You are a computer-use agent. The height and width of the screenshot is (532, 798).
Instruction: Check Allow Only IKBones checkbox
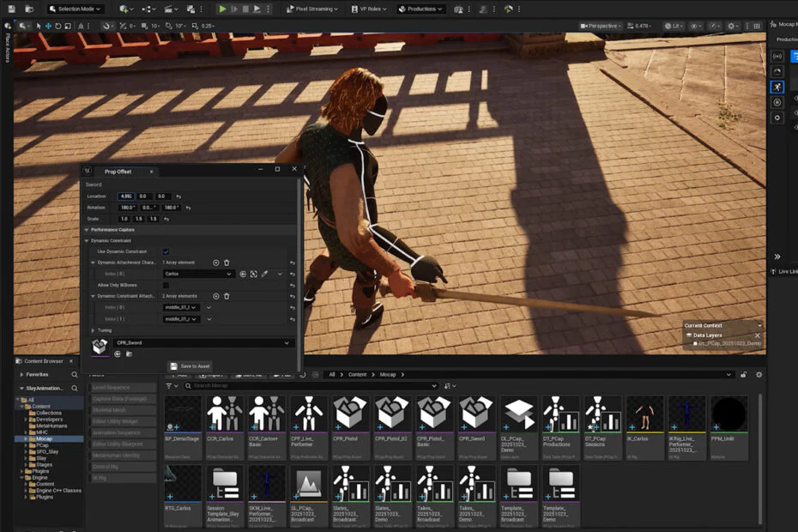pos(166,285)
